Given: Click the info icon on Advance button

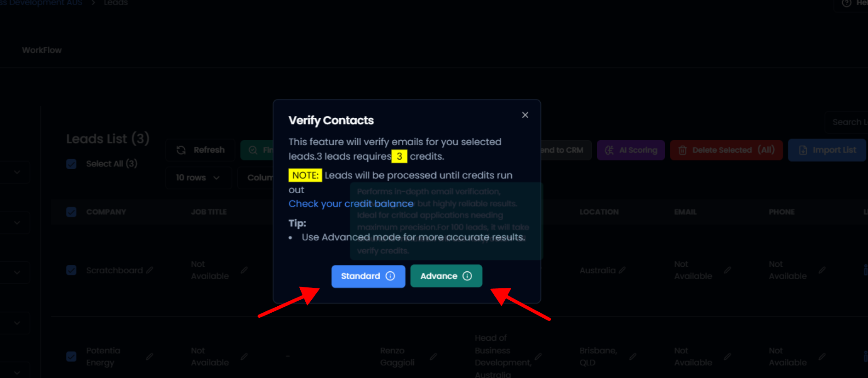Looking at the screenshot, I should tap(467, 276).
